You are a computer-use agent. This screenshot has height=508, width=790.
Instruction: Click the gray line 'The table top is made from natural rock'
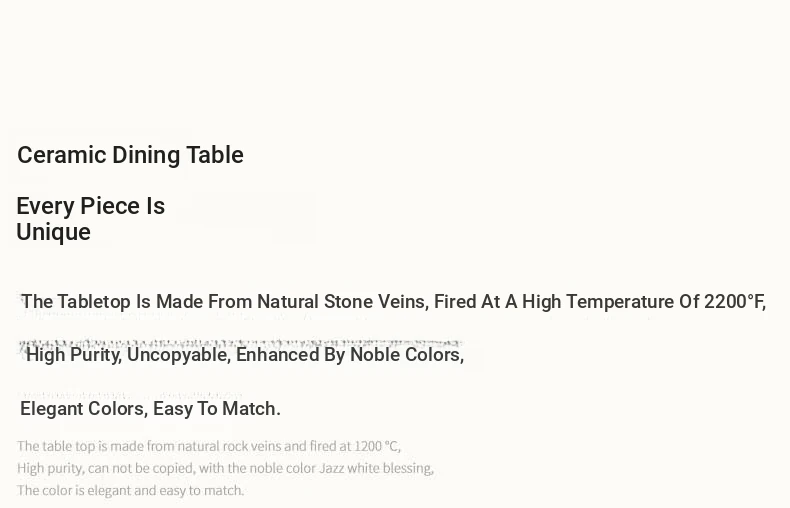tap(209, 447)
